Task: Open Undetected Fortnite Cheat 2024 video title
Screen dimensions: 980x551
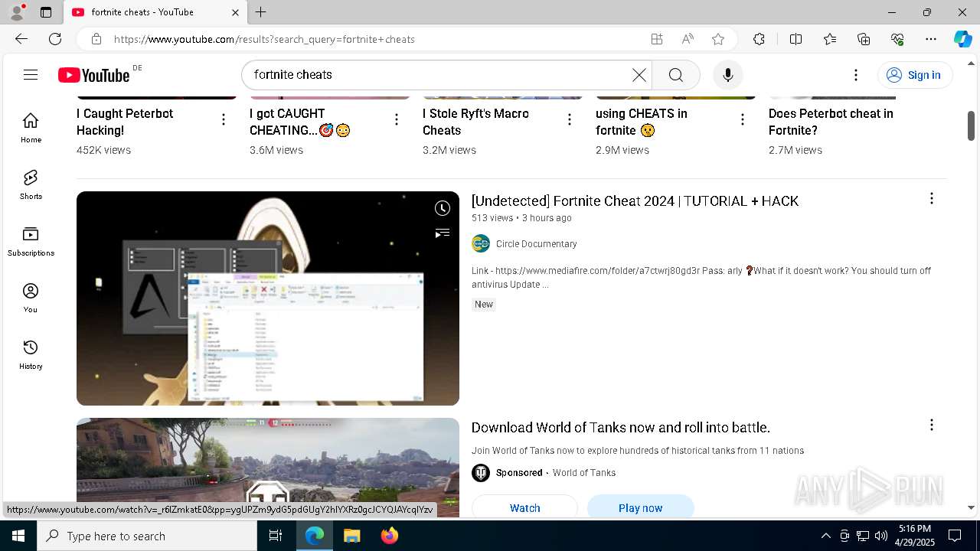Action: 635,201
